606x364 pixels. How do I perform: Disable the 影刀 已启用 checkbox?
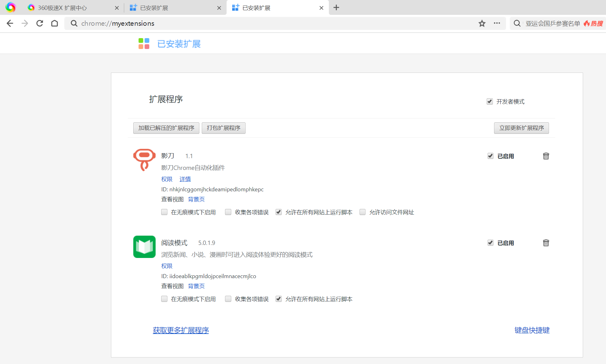tap(490, 156)
